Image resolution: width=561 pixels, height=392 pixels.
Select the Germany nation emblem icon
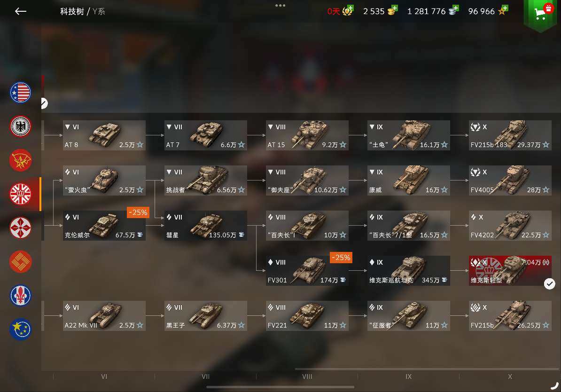[x=20, y=126]
